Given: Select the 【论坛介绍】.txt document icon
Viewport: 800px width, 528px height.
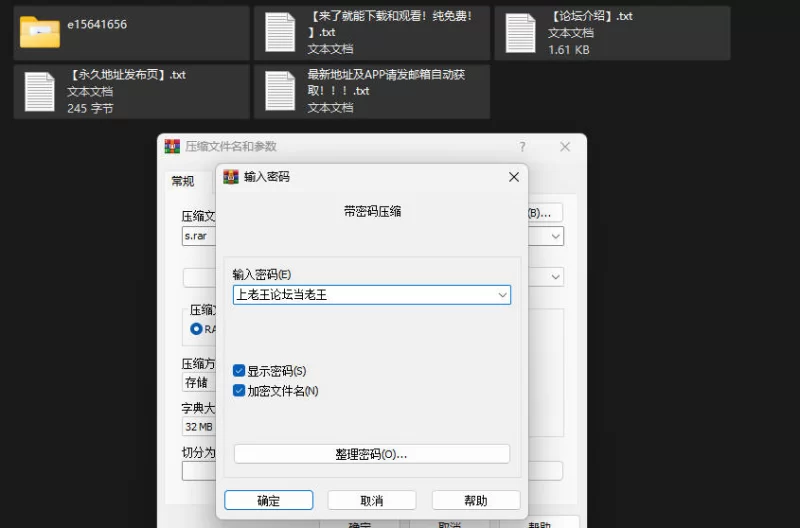Looking at the screenshot, I should (x=520, y=33).
